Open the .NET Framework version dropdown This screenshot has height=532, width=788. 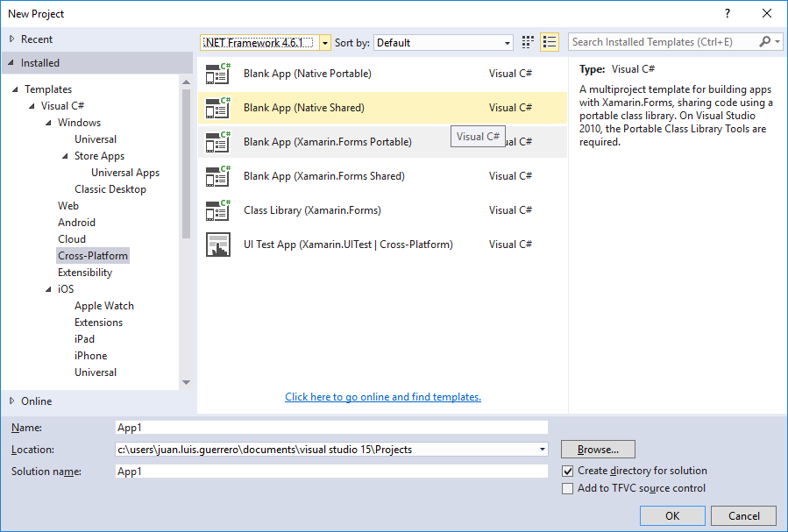point(325,43)
